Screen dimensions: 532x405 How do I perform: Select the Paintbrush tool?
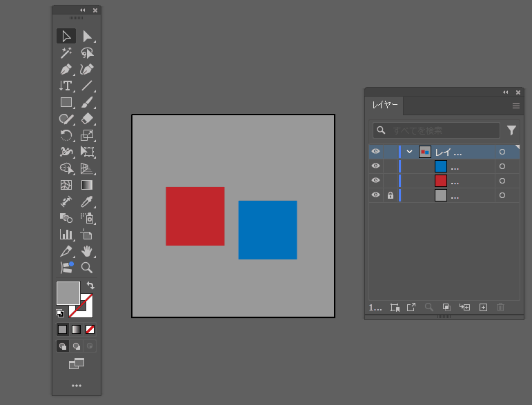click(87, 102)
